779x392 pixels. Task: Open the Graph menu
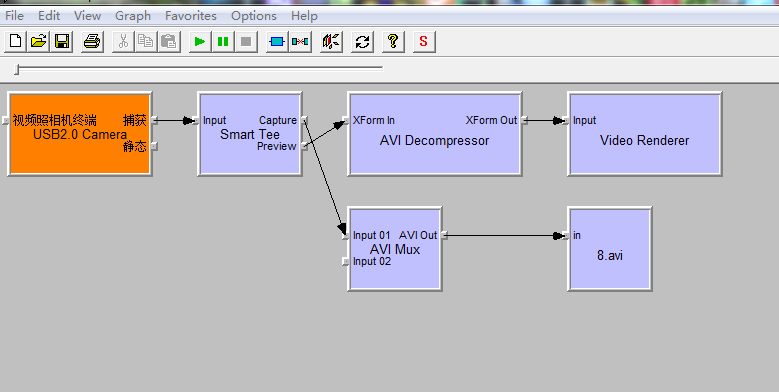[133, 16]
